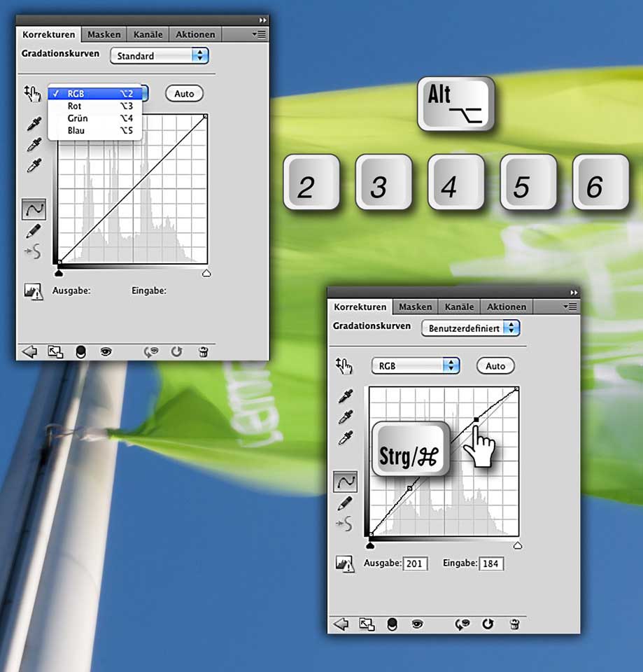This screenshot has width=643, height=672.
Task: Switch to Aktionen tab in upper panel
Action: click(x=195, y=34)
